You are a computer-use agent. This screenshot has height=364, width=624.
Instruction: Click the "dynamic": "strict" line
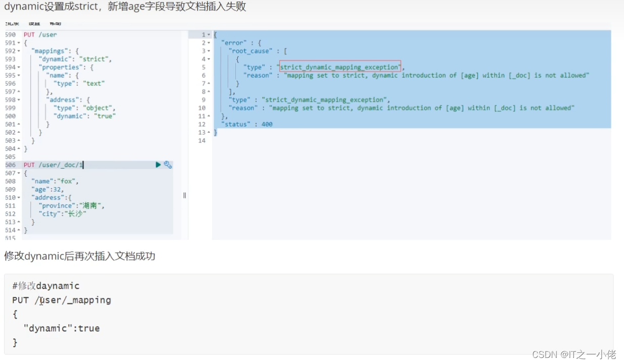coord(76,59)
